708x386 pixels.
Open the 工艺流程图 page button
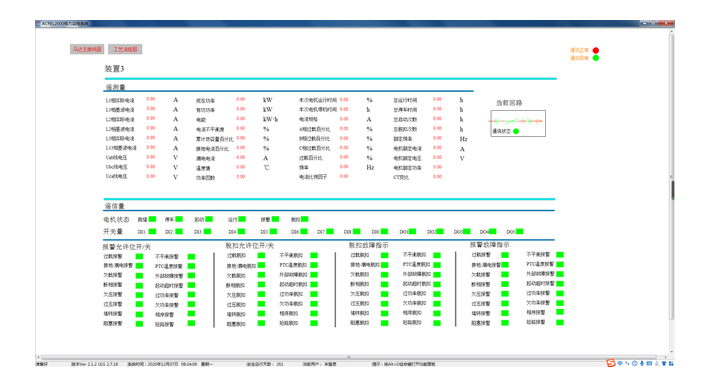click(x=125, y=49)
